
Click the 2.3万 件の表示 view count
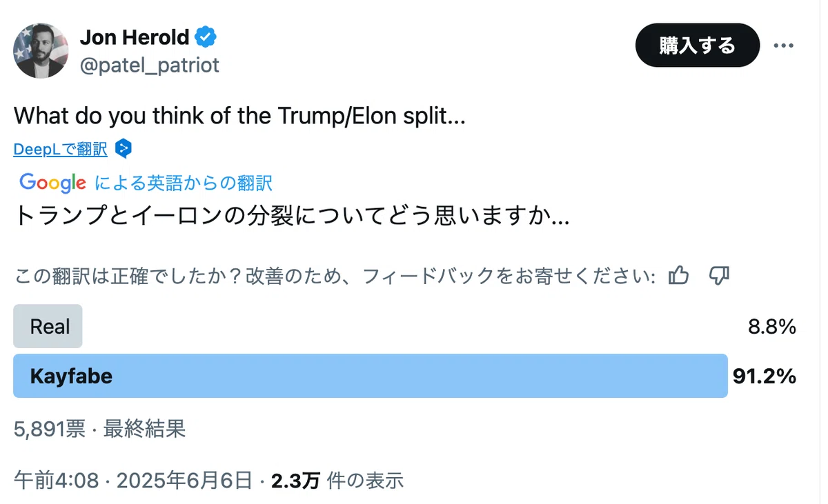click(337, 481)
